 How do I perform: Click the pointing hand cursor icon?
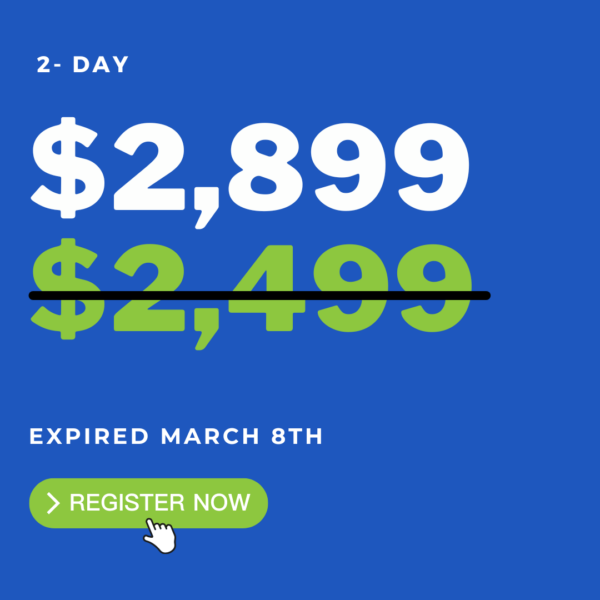[160, 536]
